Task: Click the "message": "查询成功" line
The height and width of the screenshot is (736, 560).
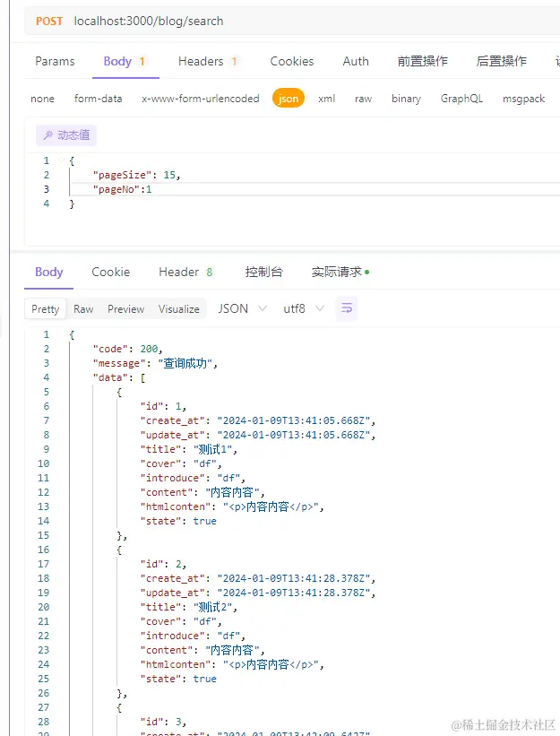Action: click(x=155, y=363)
